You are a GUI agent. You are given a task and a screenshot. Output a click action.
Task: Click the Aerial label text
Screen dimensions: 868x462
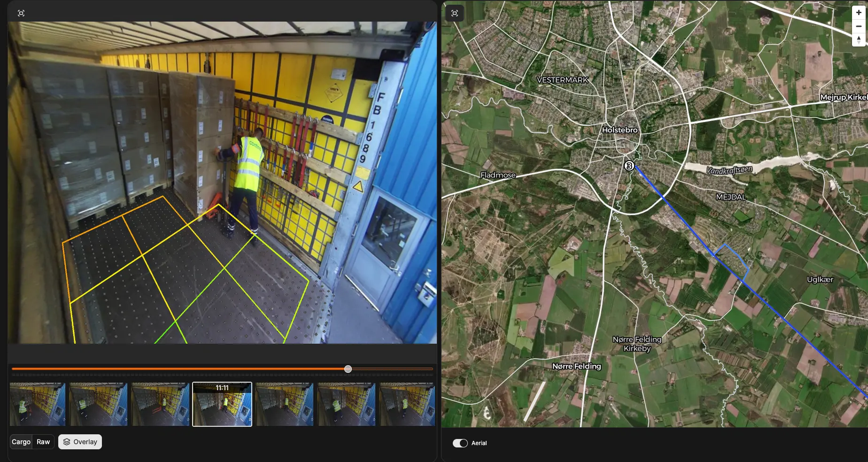click(479, 443)
